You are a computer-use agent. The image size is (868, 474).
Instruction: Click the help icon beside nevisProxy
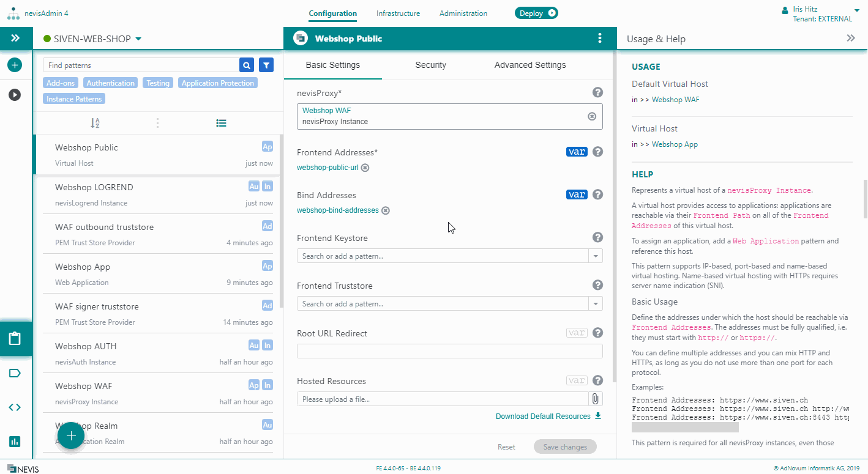[597, 92]
